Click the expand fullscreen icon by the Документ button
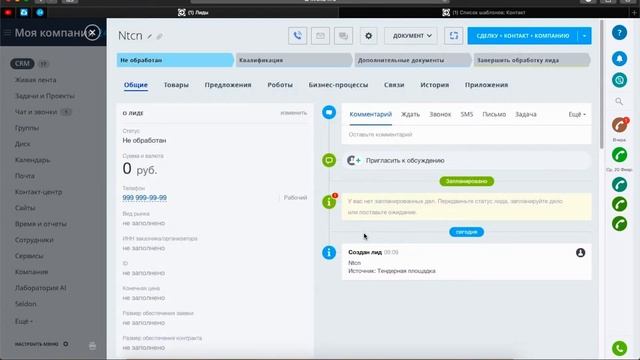This screenshot has height=360, width=640. pyautogui.click(x=454, y=36)
